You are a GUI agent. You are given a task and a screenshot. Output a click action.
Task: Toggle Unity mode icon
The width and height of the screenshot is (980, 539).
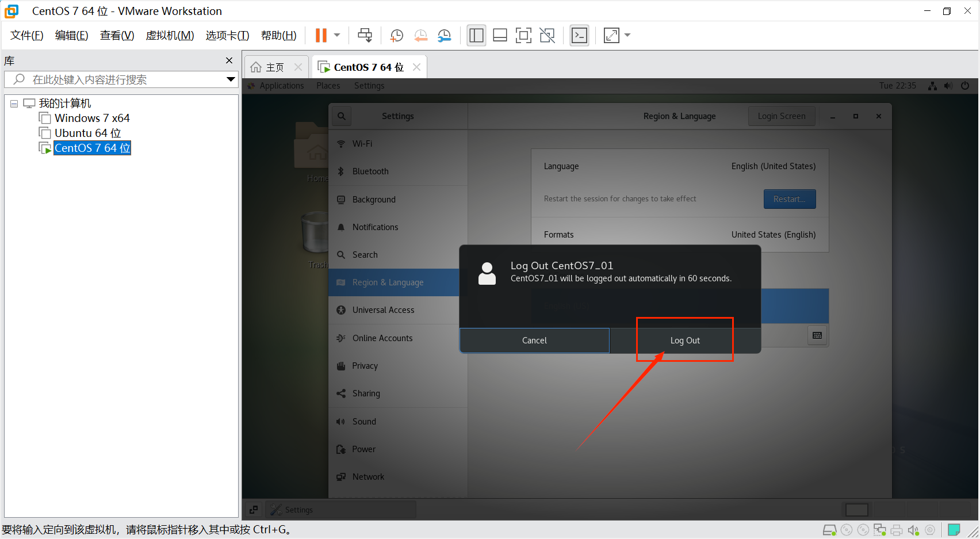point(548,36)
